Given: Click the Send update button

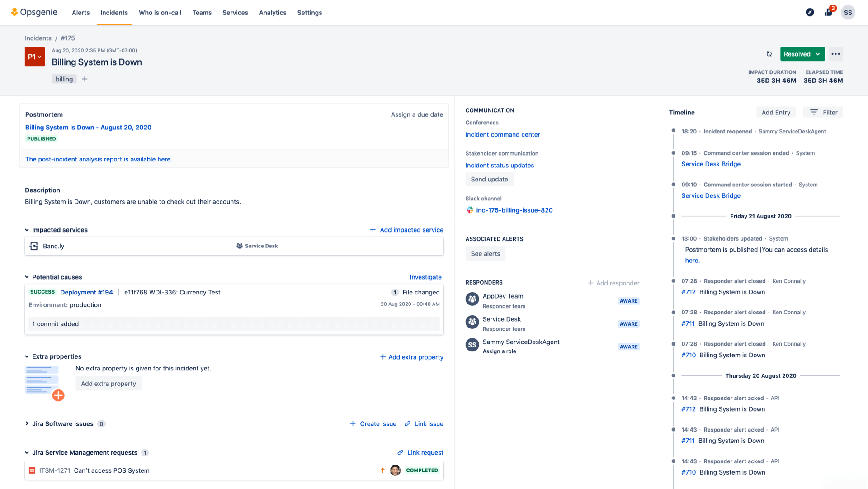Looking at the screenshot, I should [x=489, y=179].
